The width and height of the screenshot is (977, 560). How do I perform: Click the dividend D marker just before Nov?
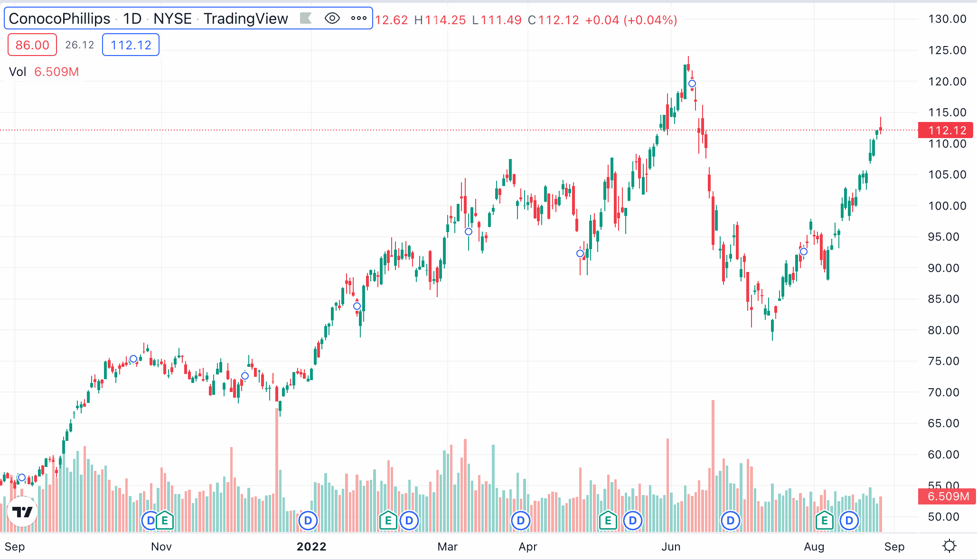[150, 521]
